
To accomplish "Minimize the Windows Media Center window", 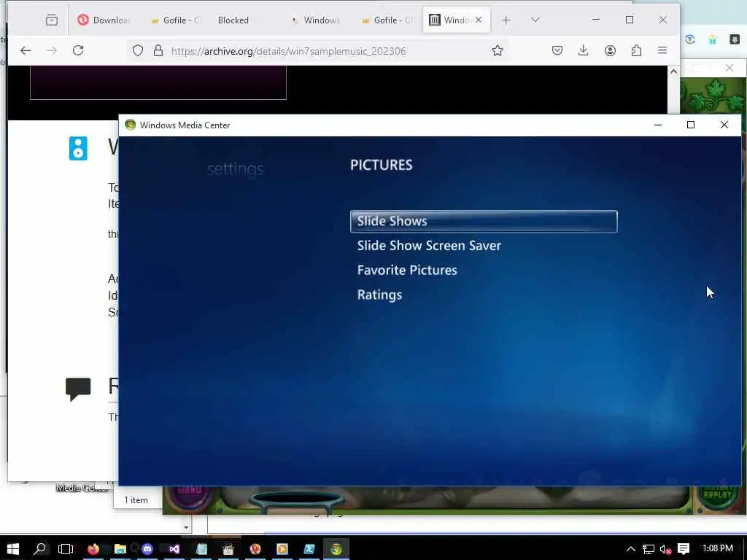I will coord(658,125).
